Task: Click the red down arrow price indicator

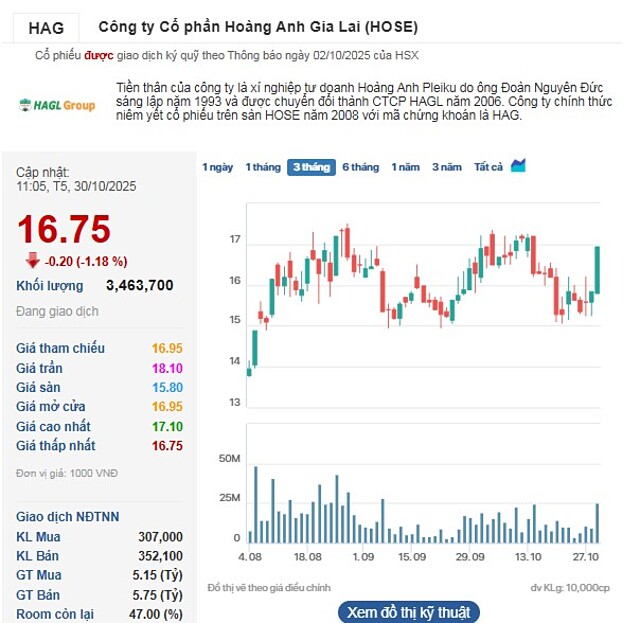Action: pos(33,261)
